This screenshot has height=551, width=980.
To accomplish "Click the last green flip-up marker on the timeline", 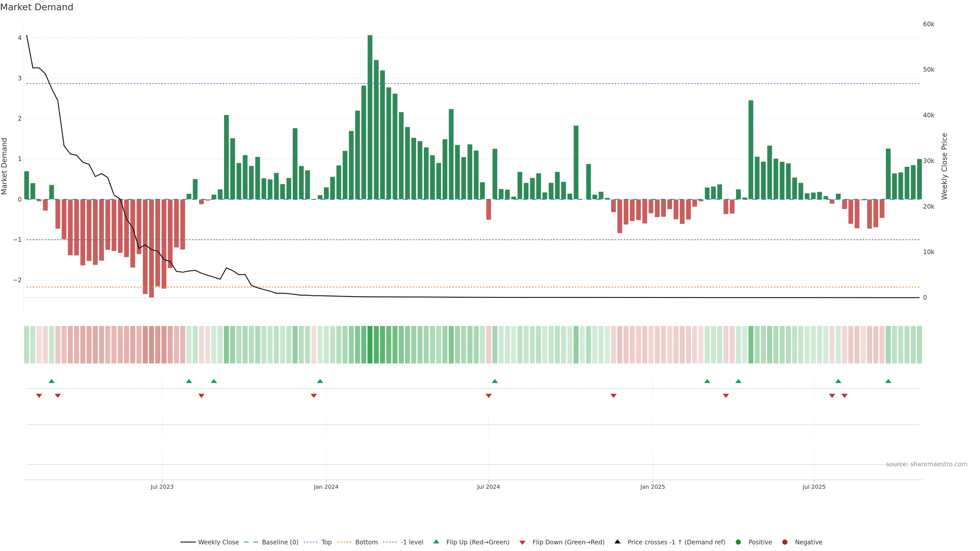I will [888, 381].
